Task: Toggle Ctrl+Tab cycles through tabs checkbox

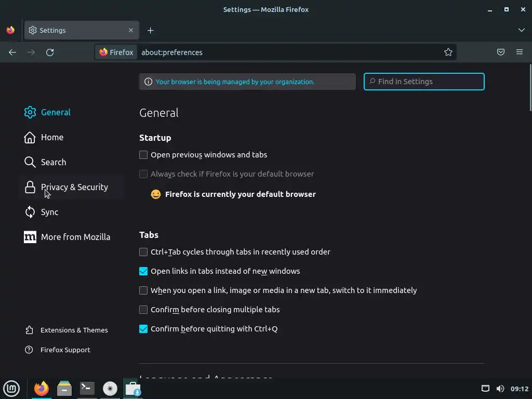Action: point(143,252)
